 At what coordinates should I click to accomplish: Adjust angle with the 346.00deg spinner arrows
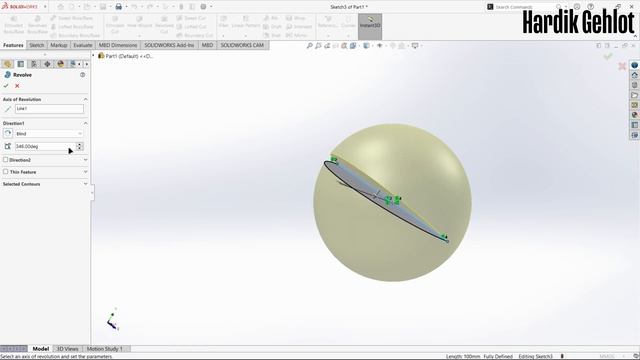[x=80, y=146]
